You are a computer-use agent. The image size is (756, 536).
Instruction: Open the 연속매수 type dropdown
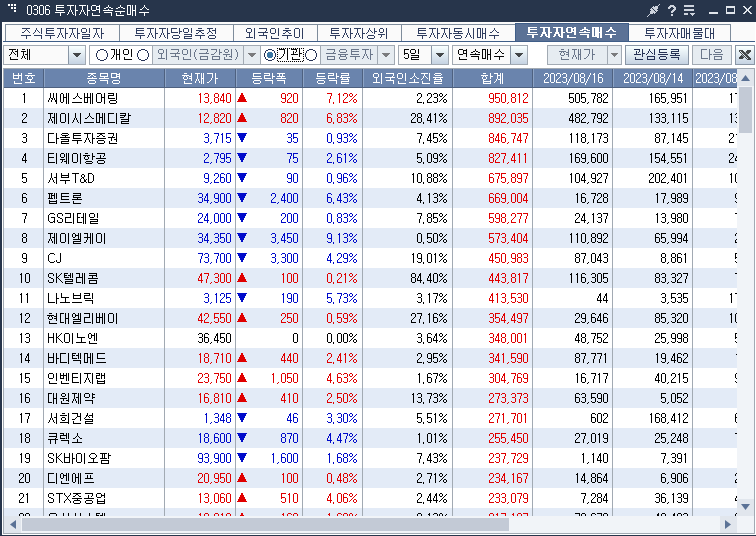tap(519, 55)
